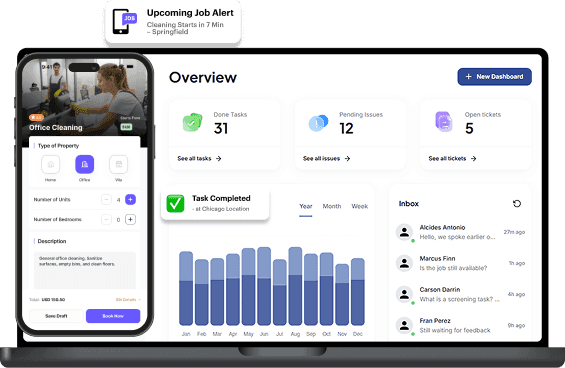Viewport: 565px width, 368px height.
Task: Refresh the Inbox with the reload icon
Action: coord(517,204)
